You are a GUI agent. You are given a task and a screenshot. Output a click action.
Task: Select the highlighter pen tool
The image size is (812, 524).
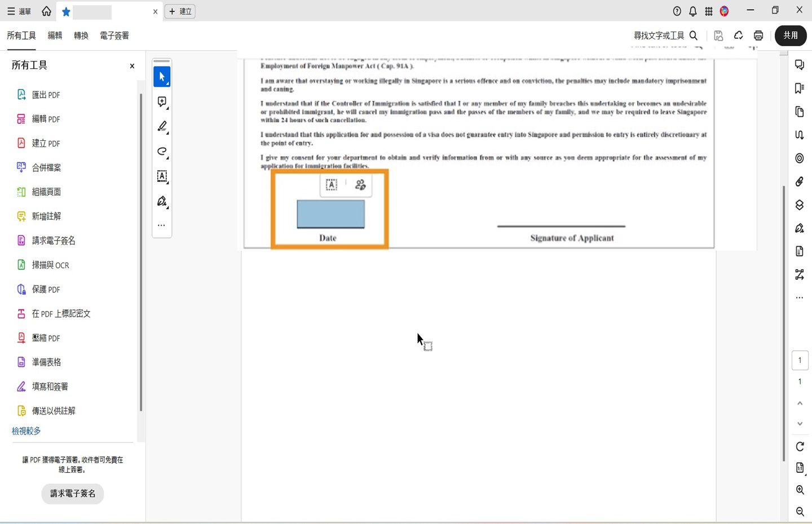(x=162, y=126)
